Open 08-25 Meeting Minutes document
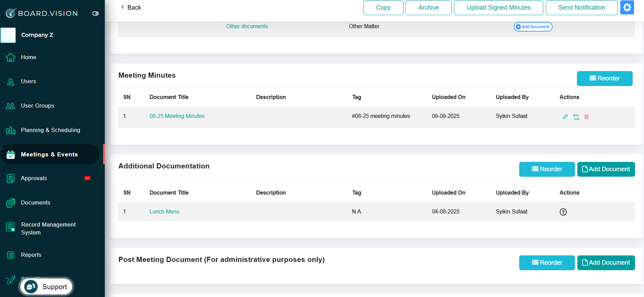Image resolution: width=644 pixels, height=297 pixels. point(177,116)
